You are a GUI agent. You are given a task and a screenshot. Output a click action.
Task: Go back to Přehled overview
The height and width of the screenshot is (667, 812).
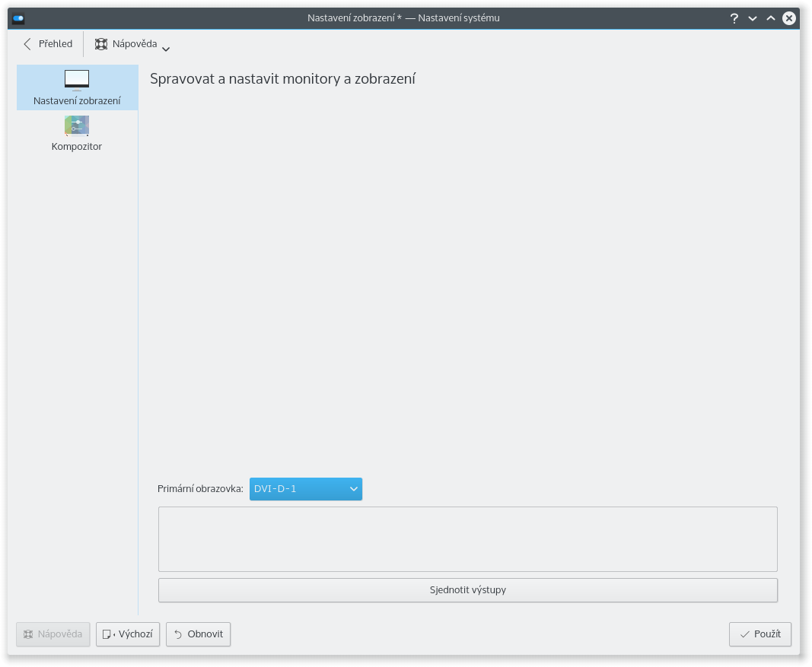[48, 44]
